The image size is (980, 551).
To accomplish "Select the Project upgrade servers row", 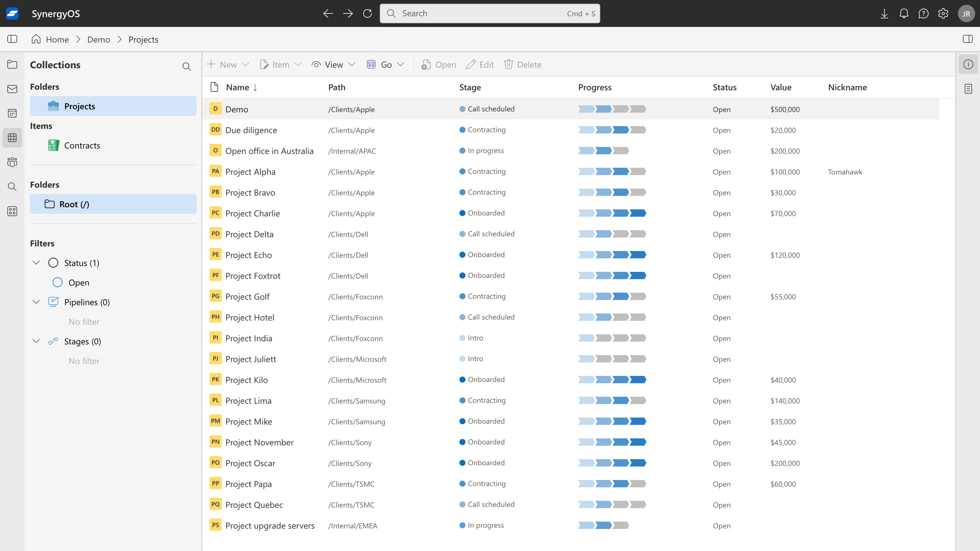I will click(571, 526).
